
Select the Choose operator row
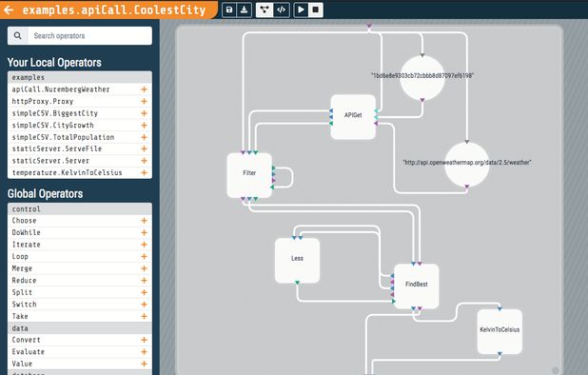(x=80, y=221)
